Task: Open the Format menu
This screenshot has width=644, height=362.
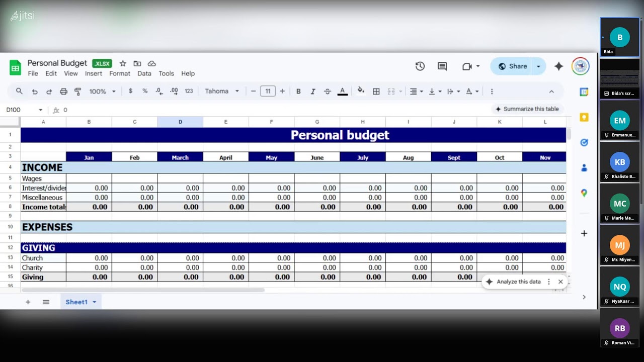Action: pyautogui.click(x=120, y=73)
